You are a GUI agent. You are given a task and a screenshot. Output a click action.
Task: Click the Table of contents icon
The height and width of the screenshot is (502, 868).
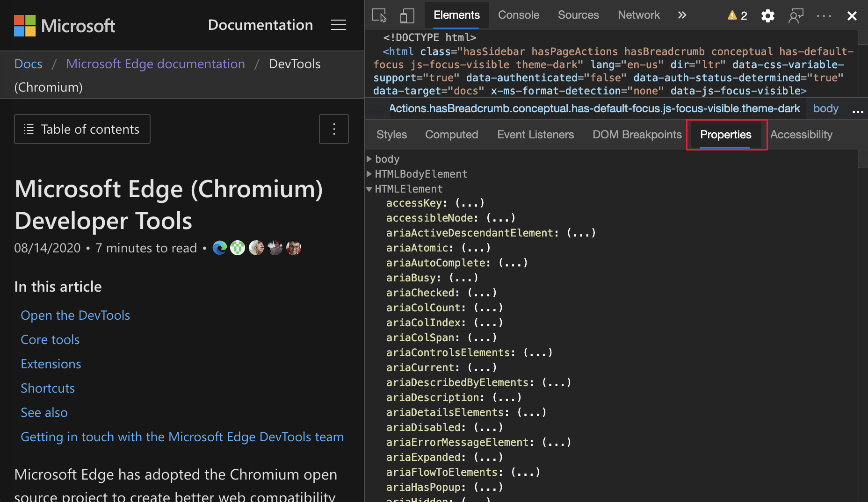pyautogui.click(x=29, y=129)
